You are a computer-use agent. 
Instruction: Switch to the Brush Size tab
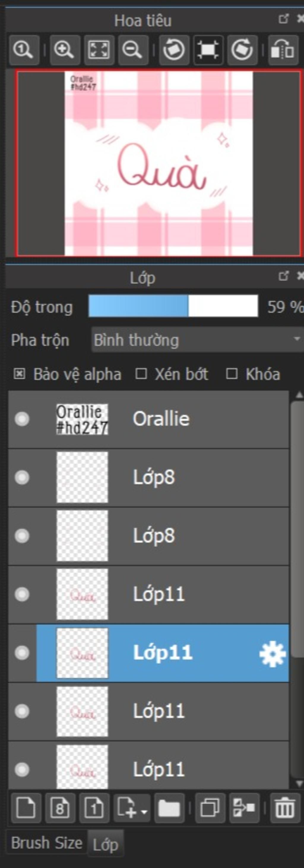(x=47, y=843)
